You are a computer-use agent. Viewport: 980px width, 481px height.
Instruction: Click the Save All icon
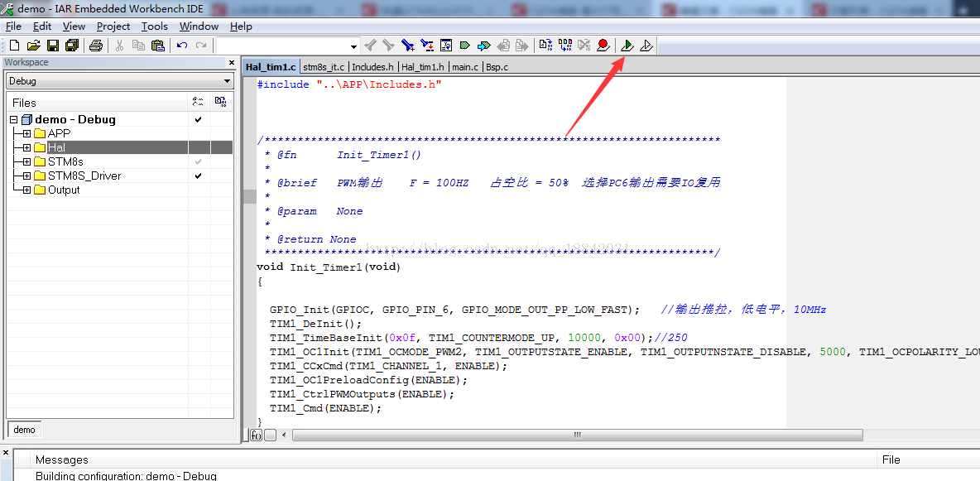click(72, 45)
